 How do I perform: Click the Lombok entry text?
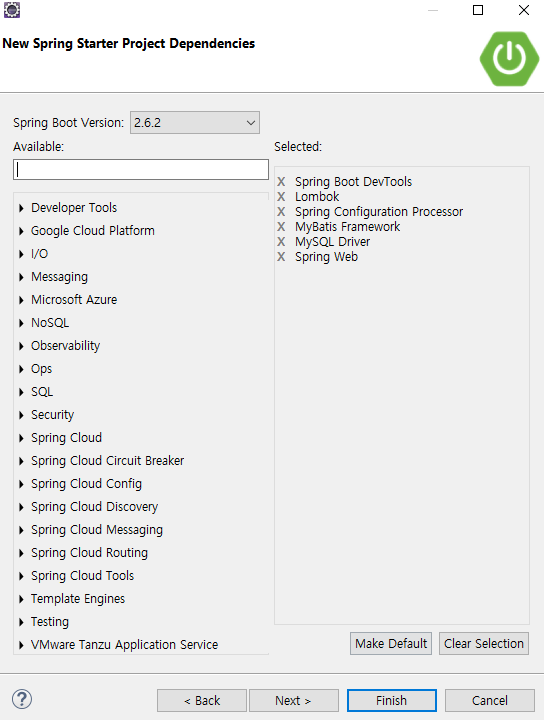tap(317, 197)
